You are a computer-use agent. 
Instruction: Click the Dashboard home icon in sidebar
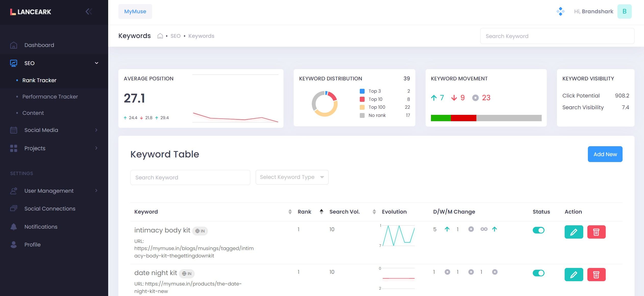[14, 45]
